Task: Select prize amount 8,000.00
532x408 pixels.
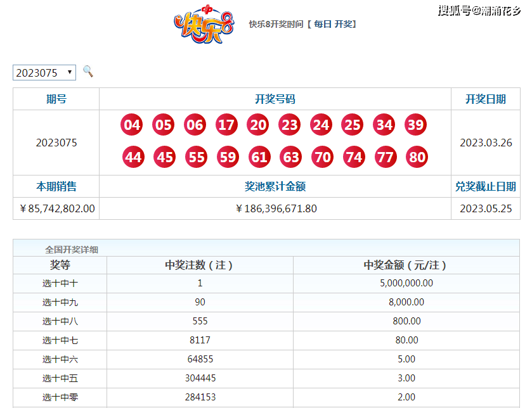Action: [406, 302]
